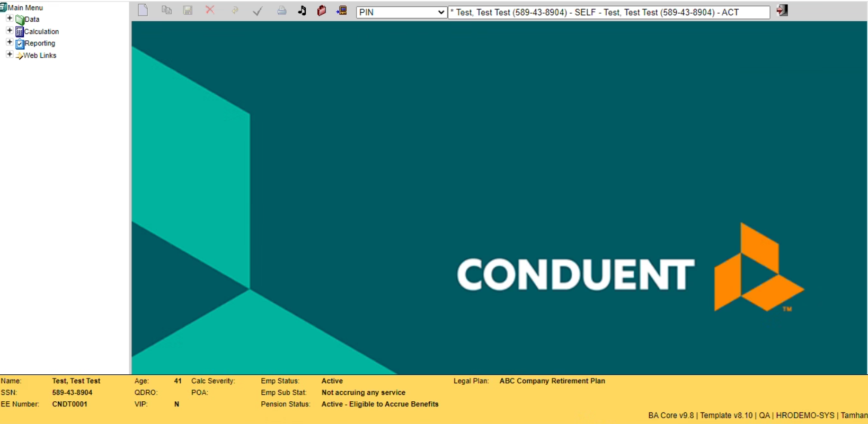Click the Data folder icon
This screenshot has height=424, width=868.
20,20
